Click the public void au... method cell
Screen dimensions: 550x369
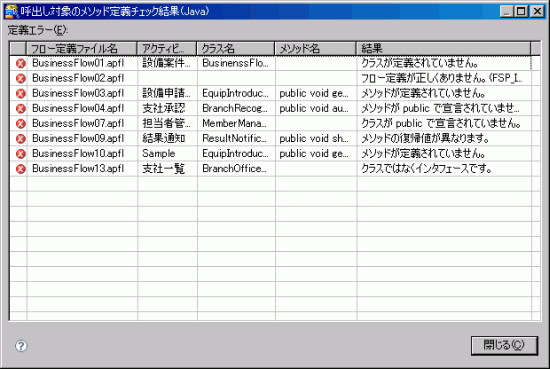316,109
